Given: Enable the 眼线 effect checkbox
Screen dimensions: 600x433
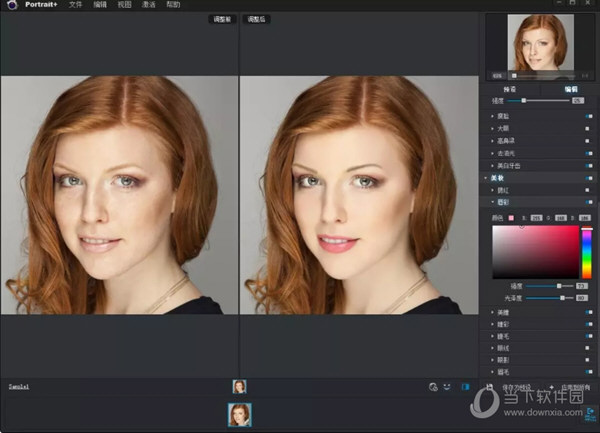Looking at the screenshot, I should [x=587, y=348].
